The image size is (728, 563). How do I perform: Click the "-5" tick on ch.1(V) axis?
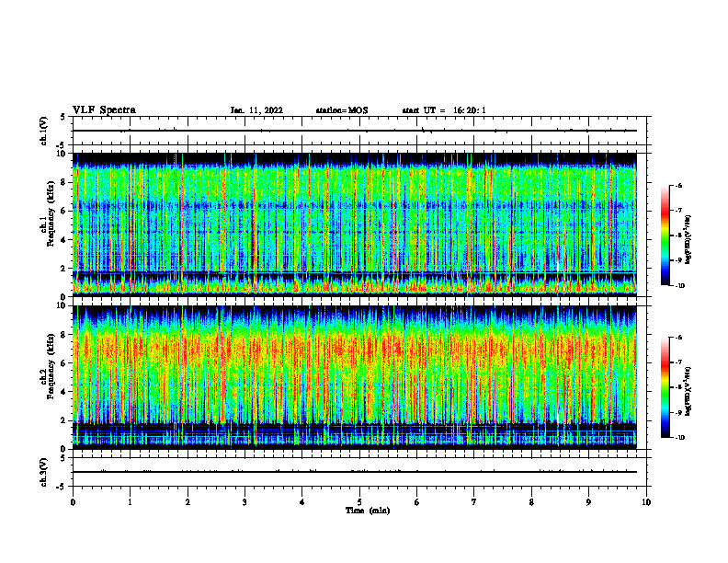(62, 145)
